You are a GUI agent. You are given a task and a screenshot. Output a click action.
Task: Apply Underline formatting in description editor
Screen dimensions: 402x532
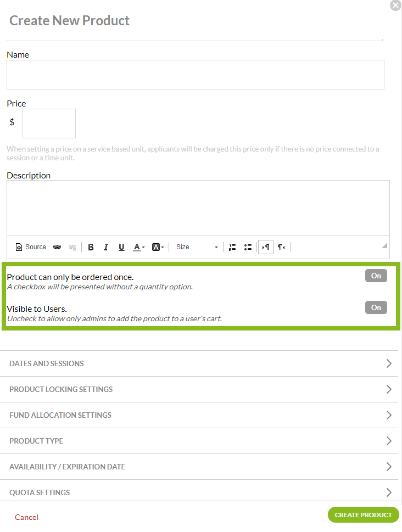[x=121, y=247]
